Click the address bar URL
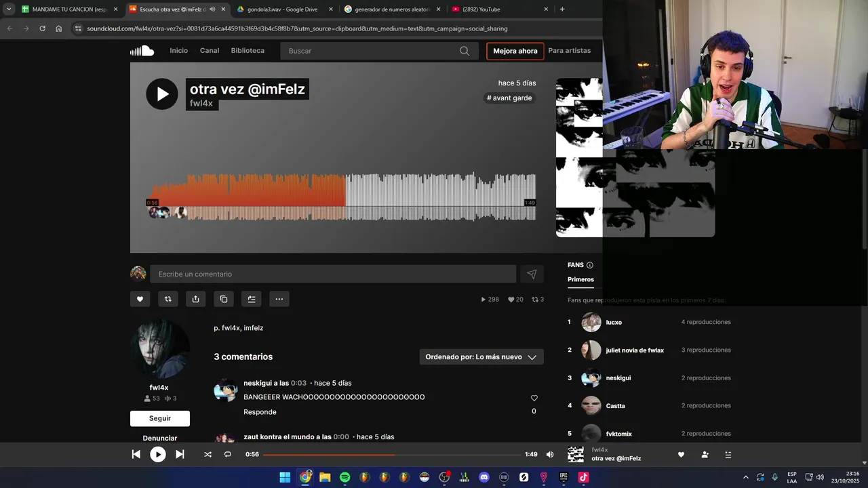 click(297, 28)
